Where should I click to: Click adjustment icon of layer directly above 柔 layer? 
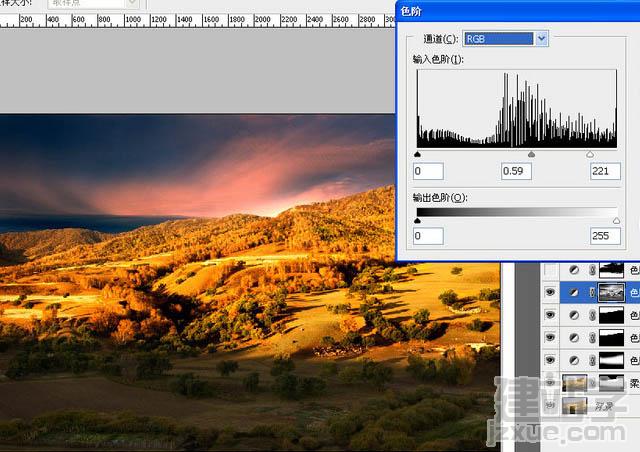tap(574, 360)
